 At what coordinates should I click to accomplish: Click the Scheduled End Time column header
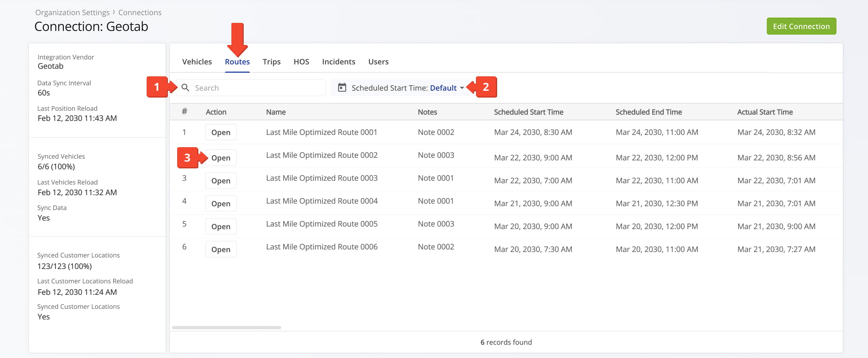[x=648, y=112]
